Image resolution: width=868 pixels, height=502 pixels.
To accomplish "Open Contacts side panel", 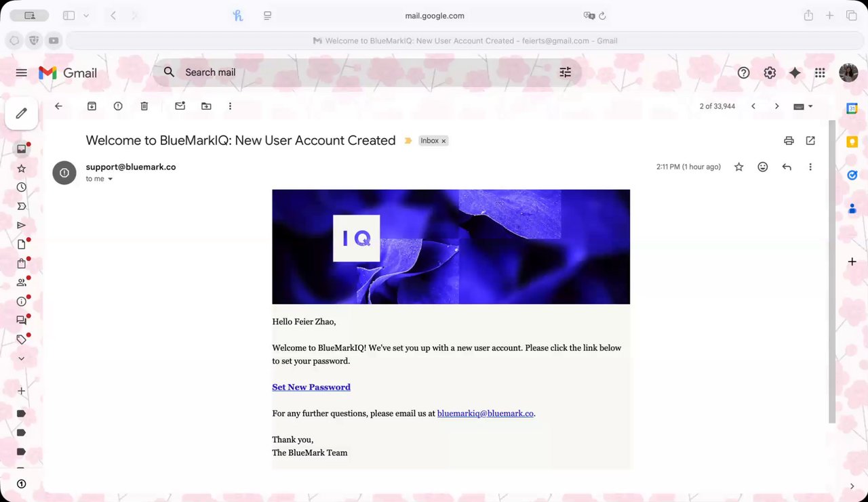I will [x=852, y=209].
